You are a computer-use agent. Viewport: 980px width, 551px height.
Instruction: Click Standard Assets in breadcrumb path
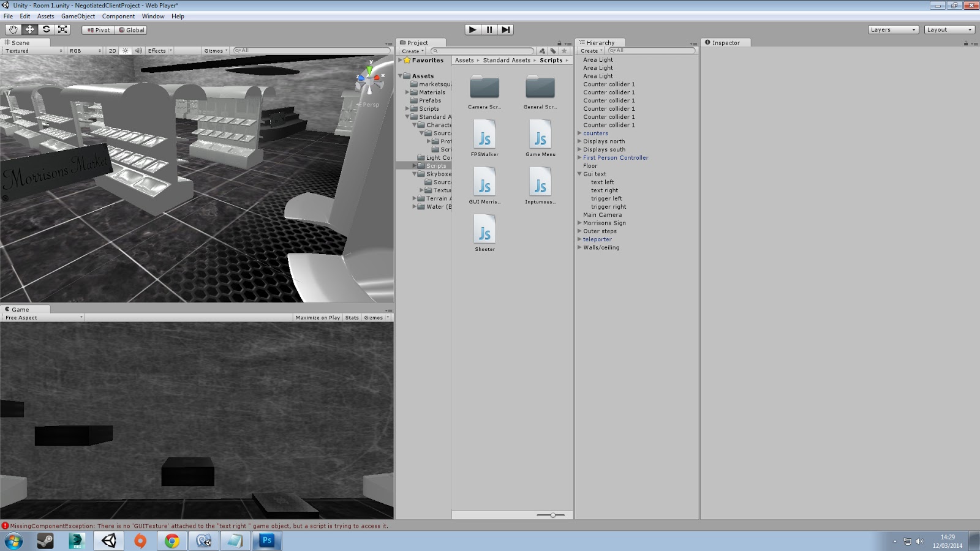coord(507,61)
